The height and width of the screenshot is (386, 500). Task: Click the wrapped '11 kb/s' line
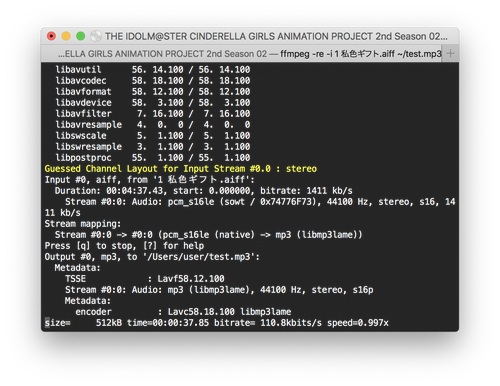[x=63, y=212]
